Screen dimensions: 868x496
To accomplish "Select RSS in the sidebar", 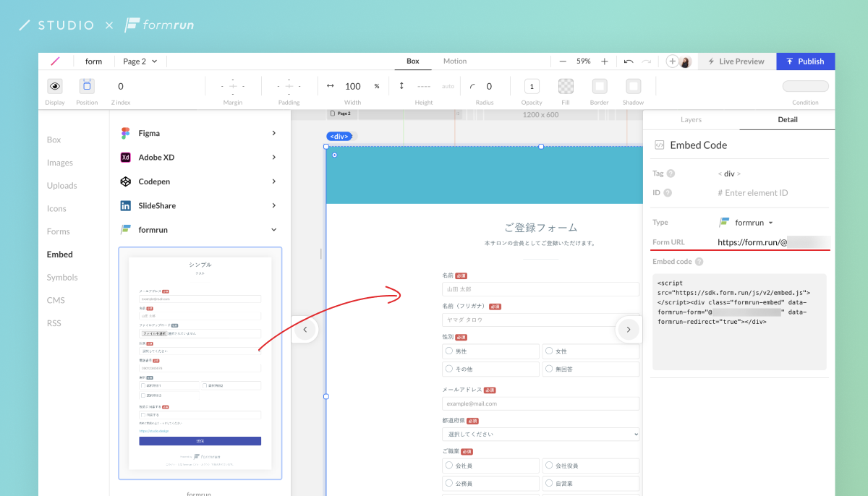I will [54, 323].
